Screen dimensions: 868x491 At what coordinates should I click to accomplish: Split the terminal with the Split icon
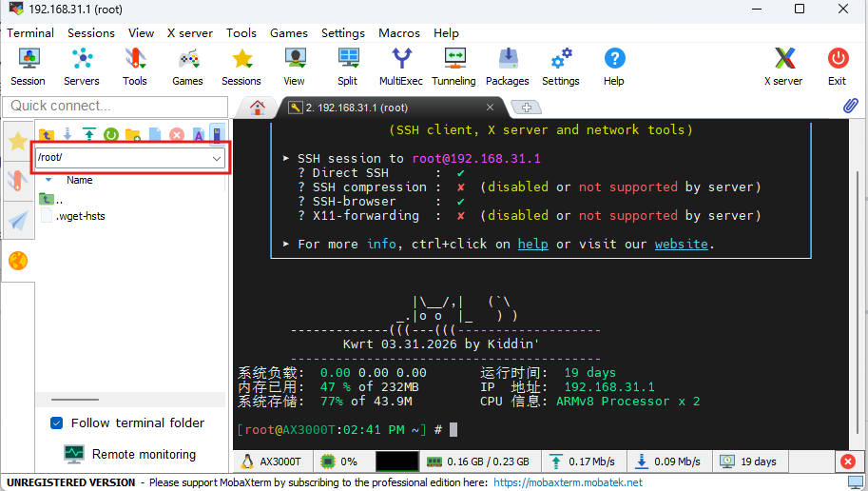pyautogui.click(x=348, y=67)
